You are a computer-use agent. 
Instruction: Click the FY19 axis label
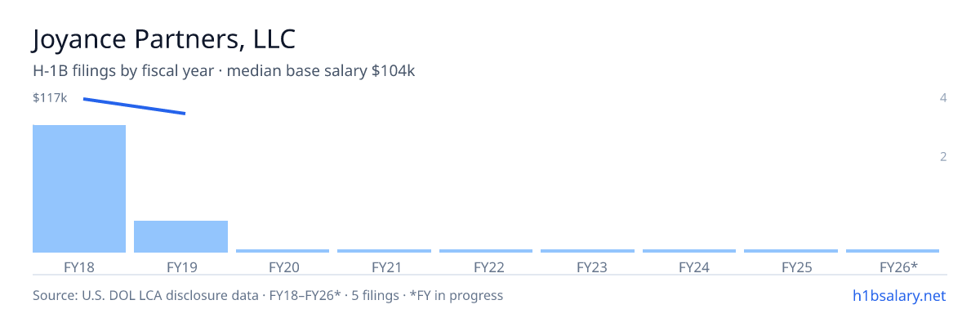coord(181,267)
